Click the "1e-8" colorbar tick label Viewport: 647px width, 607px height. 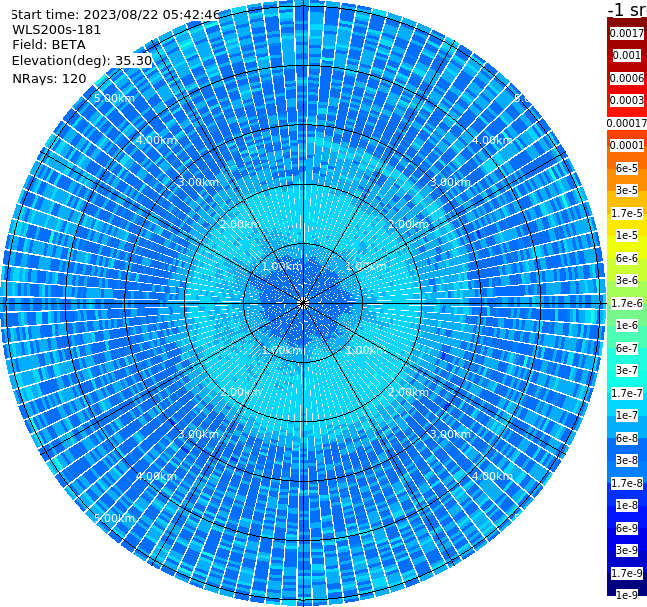(x=627, y=505)
